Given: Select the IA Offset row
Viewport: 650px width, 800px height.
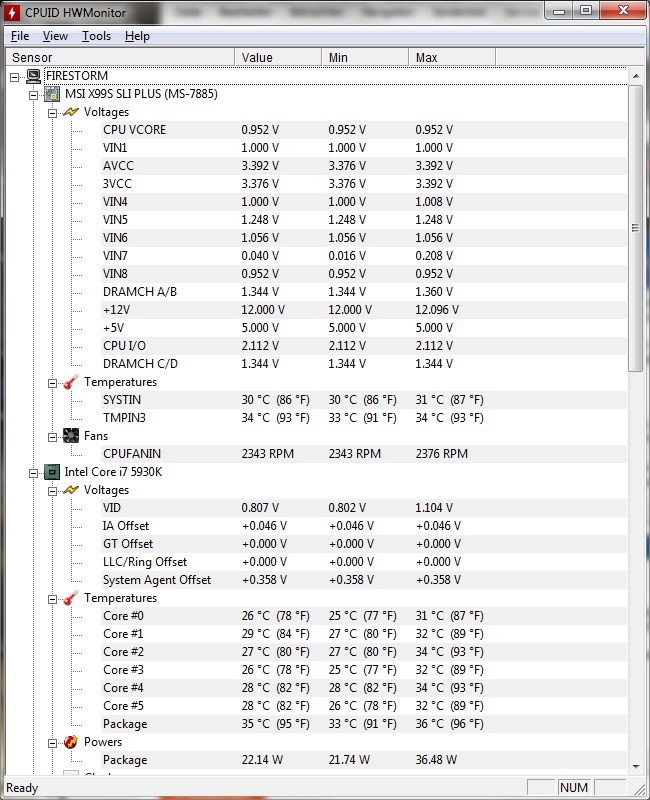Looking at the screenshot, I should point(364,526).
